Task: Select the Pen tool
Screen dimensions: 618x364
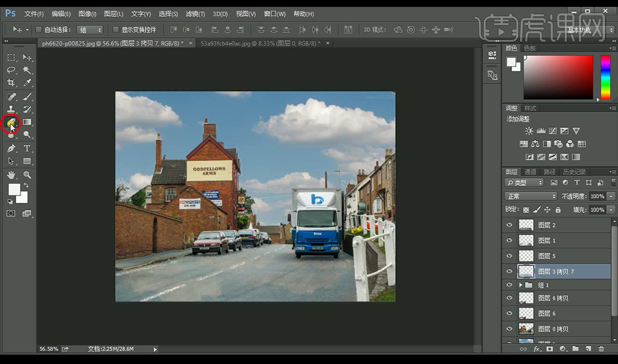Action: (x=11, y=149)
